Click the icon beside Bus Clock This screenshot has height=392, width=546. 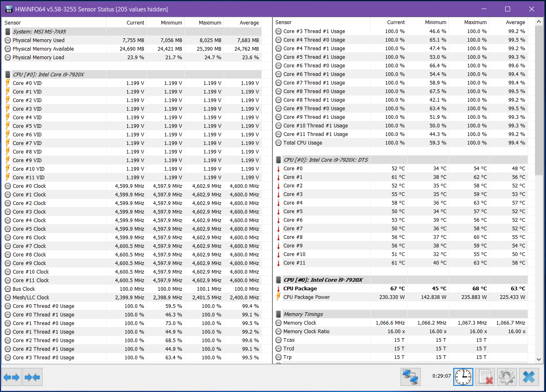(x=8, y=289)
